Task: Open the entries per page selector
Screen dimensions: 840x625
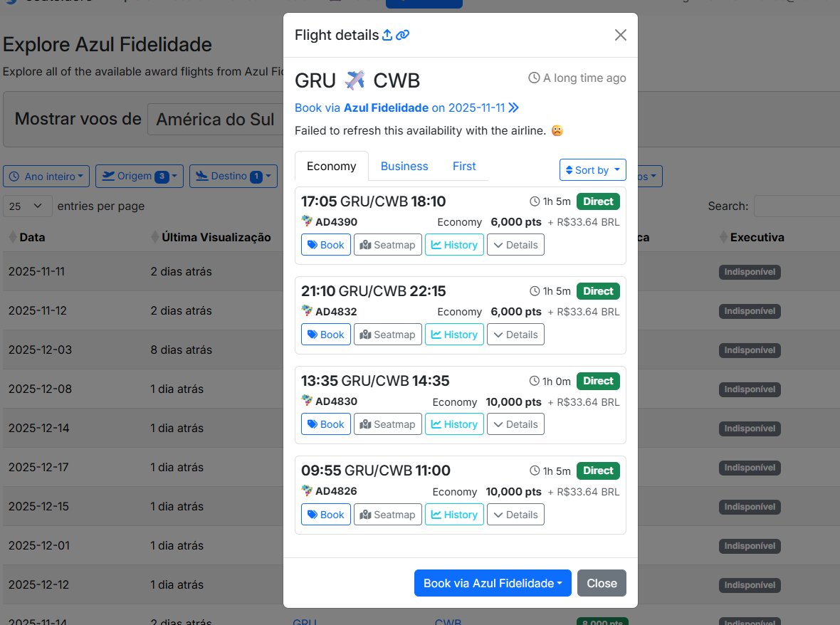Action: click(28, 206)
